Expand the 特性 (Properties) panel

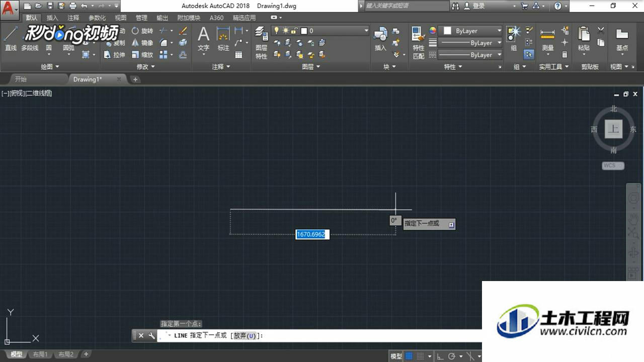[x=453, y=66]
